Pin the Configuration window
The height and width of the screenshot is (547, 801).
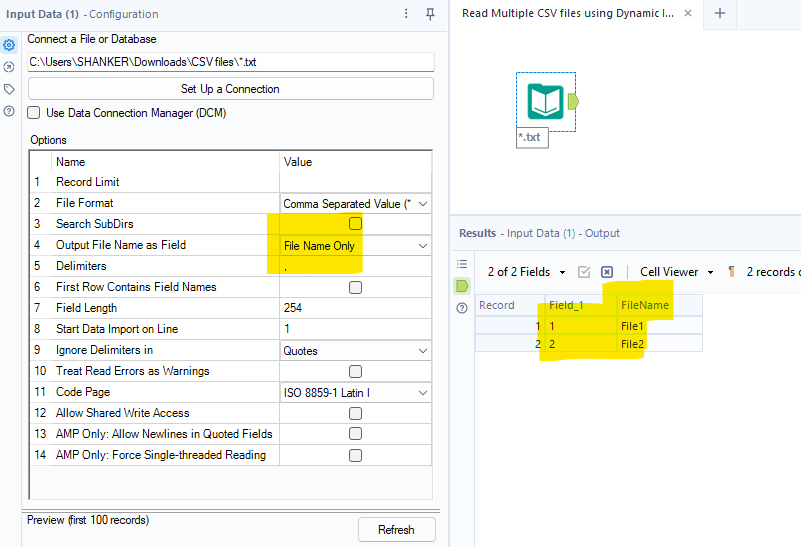pyautogui.click(x=430, y=14)
